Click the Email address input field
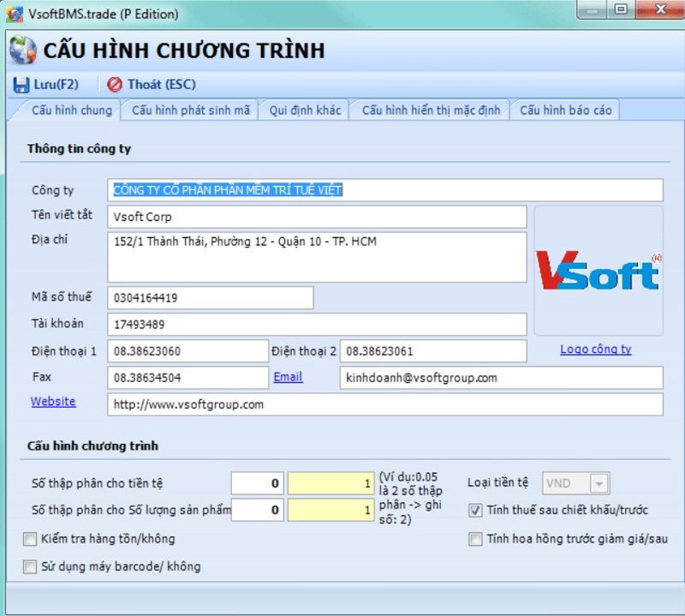This screenshot has height=616, width=685. click(x=501, y=378)
